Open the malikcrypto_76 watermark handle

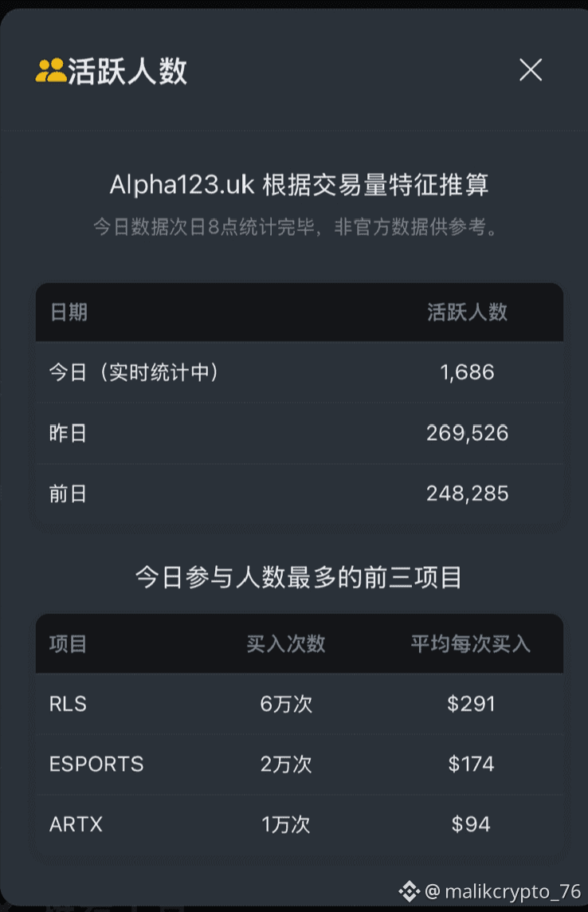point(504,891)
